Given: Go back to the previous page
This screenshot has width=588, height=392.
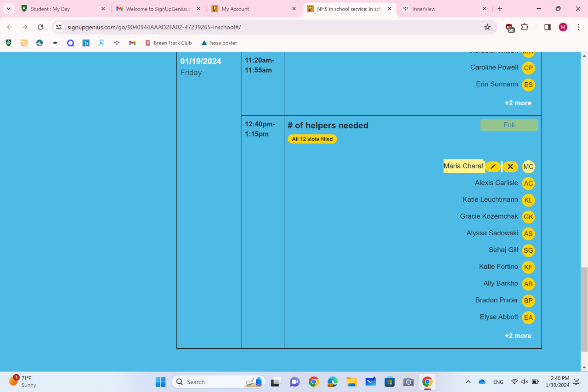Looking at the screenshot, I should [x=10, y=27].
